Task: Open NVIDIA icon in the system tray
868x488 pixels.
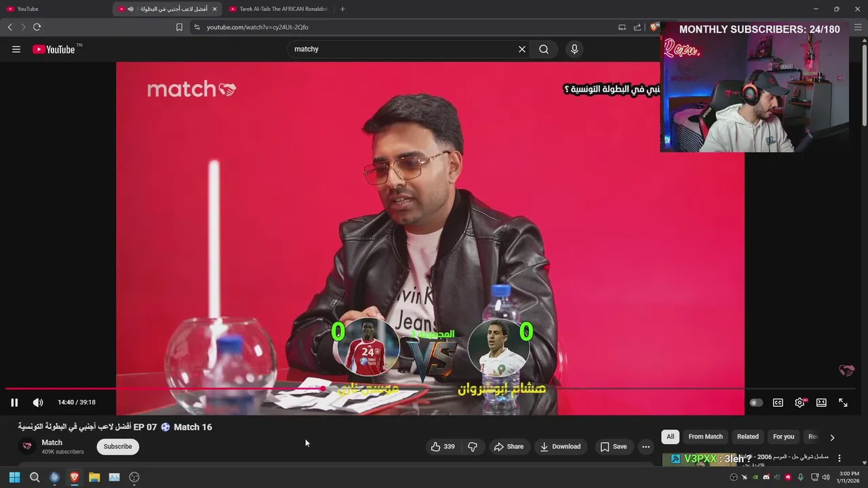Action: click(x=755, y=477)
